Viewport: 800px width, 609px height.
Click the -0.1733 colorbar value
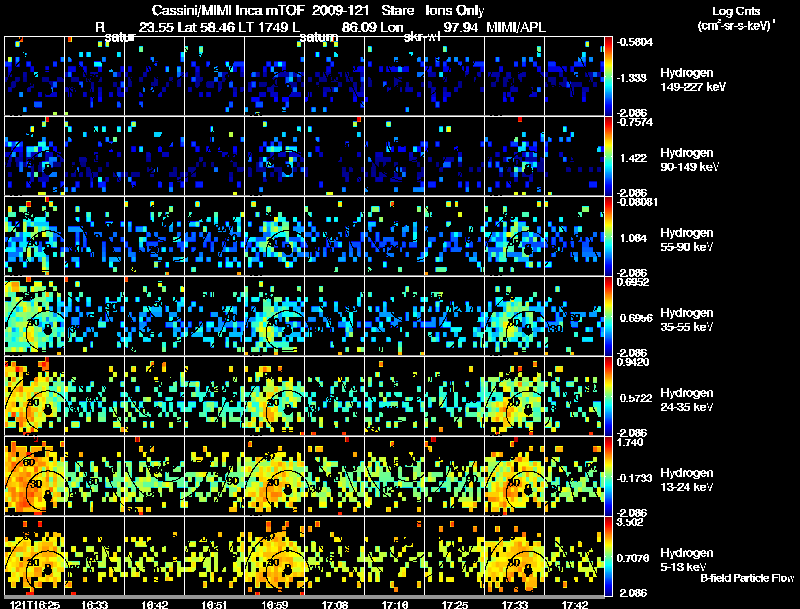tap(636, 478)
